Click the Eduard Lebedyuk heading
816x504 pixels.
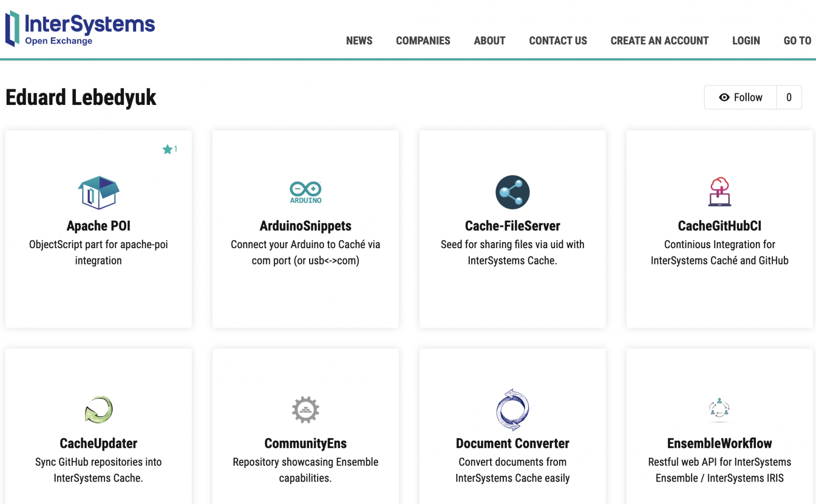coord(81,97)
